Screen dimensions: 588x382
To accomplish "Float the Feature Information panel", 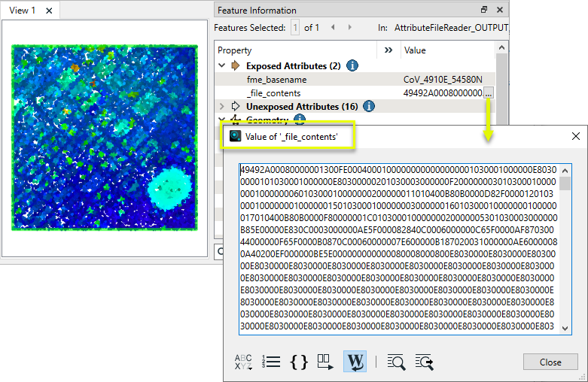I will 484,10.
